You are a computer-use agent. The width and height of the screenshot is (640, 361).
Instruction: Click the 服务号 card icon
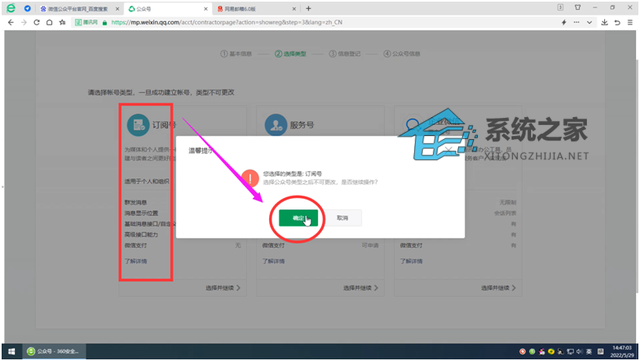coord(276,125)
